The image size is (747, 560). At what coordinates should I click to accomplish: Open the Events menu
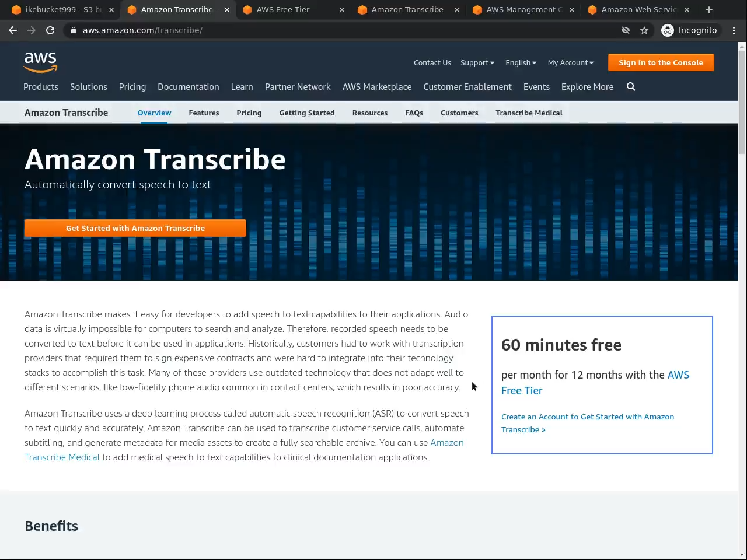click(x=536, y=87)
